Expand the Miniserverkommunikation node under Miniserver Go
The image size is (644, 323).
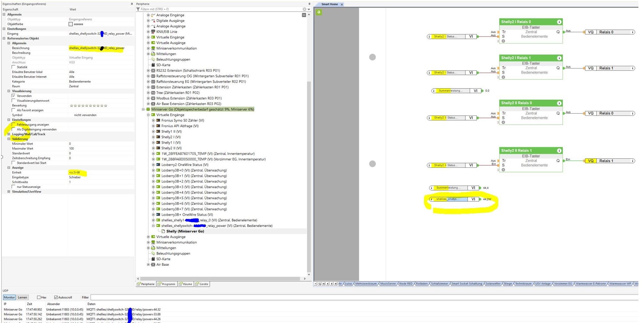[x=148, y=243]
